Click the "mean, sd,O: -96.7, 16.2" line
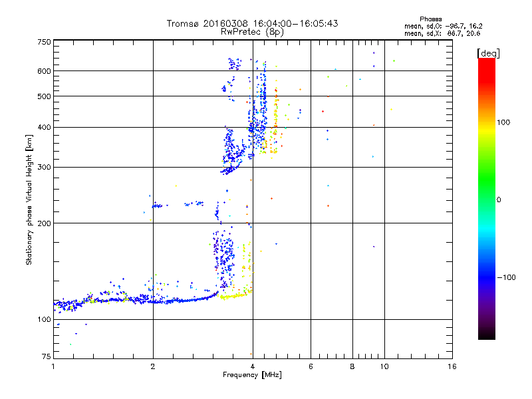The height and width of the screenshot is (399, 532). 443,26
